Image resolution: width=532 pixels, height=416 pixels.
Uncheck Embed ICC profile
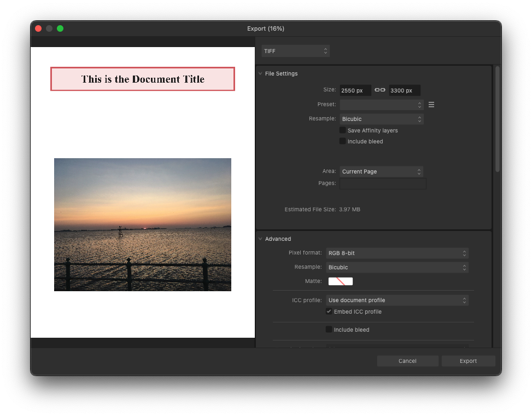[329, 311]
